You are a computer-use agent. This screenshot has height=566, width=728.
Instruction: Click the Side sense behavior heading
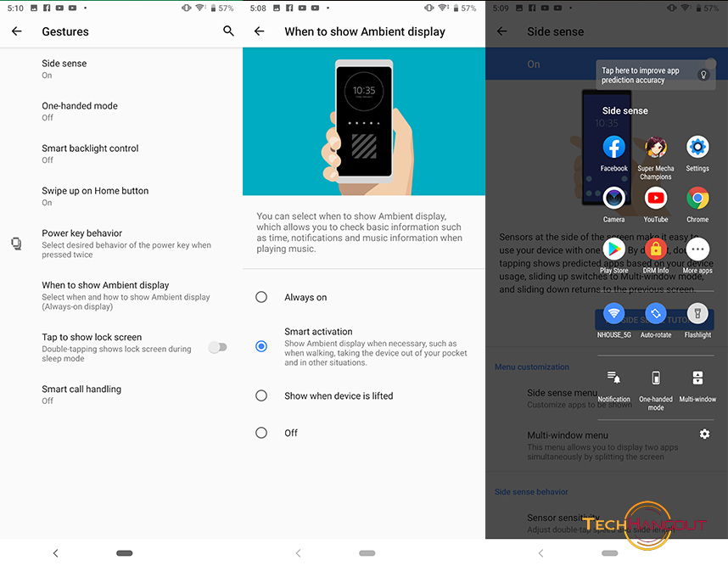tap(531, 491)
